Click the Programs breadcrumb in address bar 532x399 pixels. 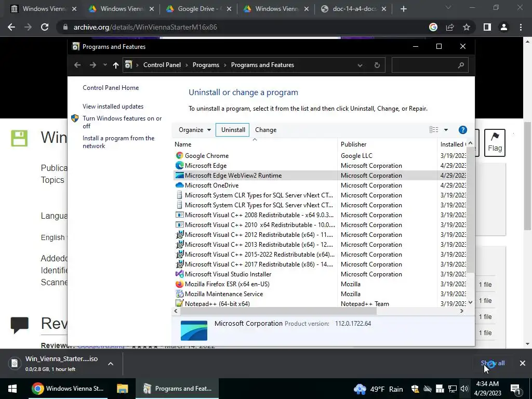(206, 65)
